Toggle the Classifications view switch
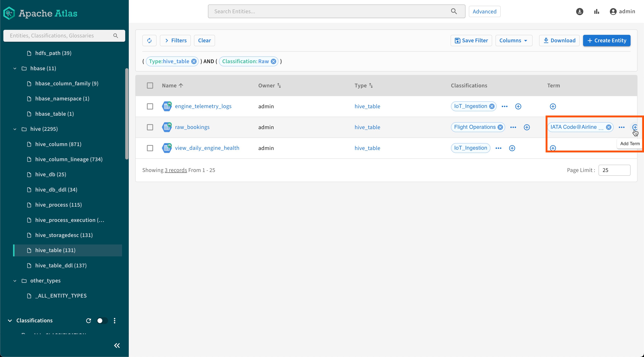This screenshot has height=357, width=644. pyautogui.click(x=102, y=320)
